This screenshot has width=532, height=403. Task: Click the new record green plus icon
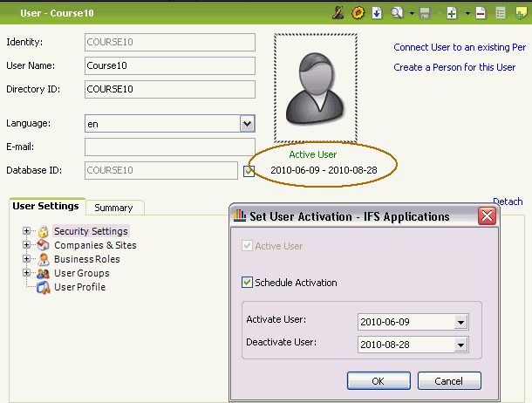click(x=452, y=13)
